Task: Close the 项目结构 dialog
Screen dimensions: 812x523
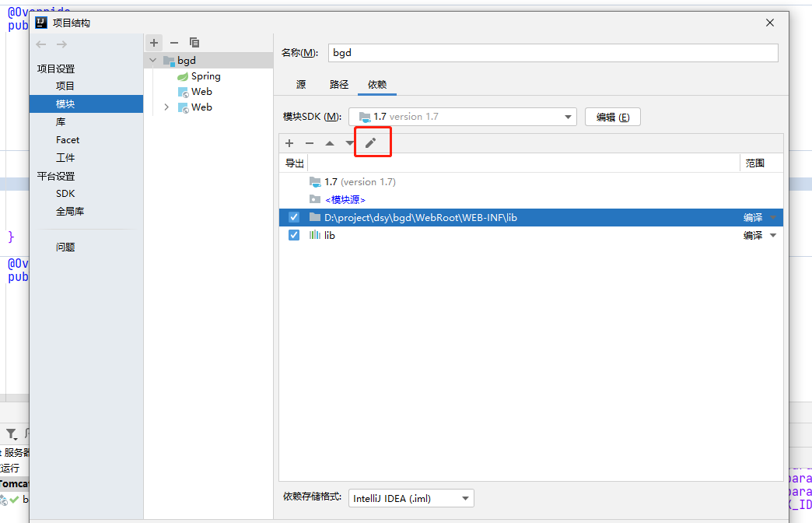Action: tap(770, 23)
